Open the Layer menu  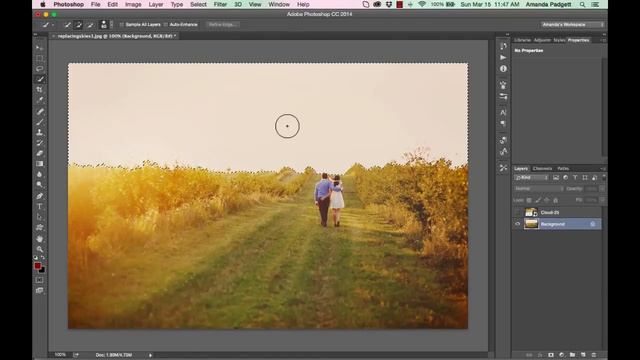(x=156, y=4)
